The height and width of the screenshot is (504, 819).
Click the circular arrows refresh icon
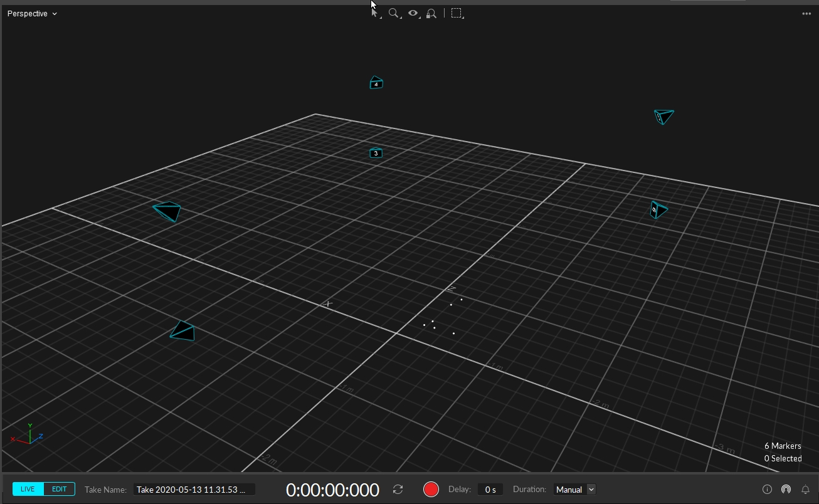tap(398, 489)
